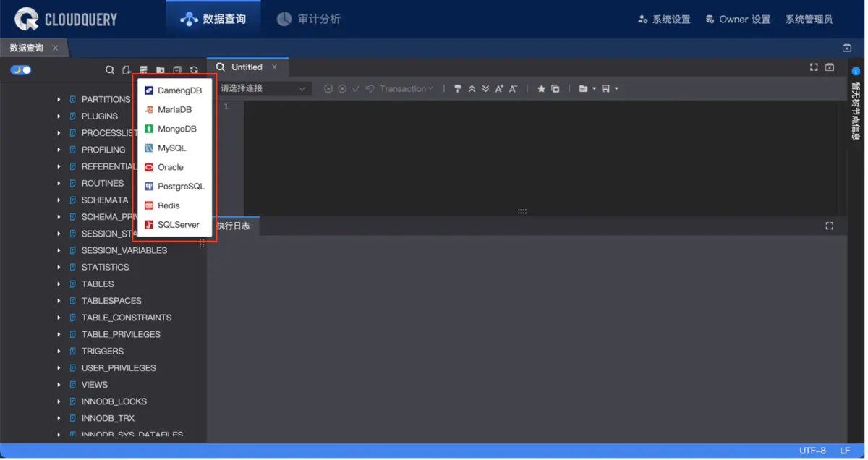The image size is (868, 460).
Task: Click the 系统管理员 user label
Action: (x=809, y=20)
